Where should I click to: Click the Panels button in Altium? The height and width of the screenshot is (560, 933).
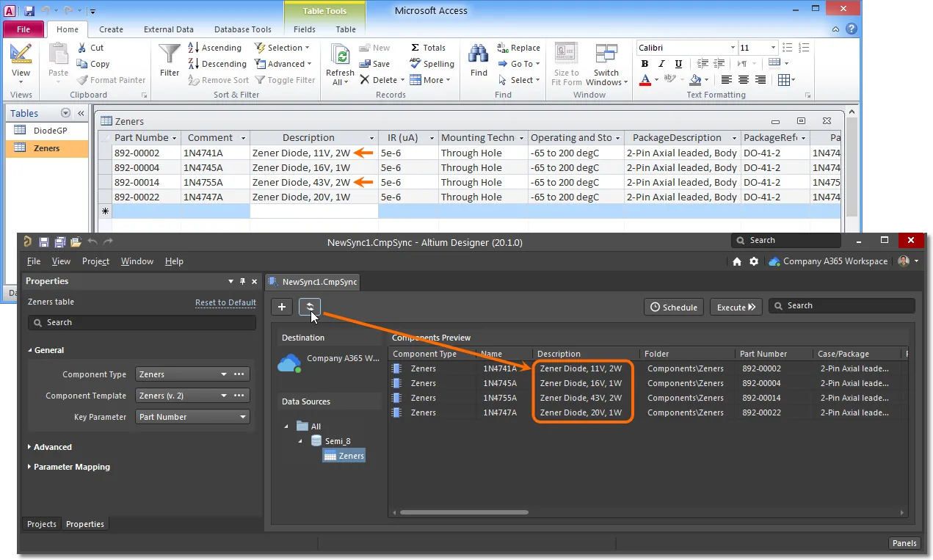click(x=904, y=543)
